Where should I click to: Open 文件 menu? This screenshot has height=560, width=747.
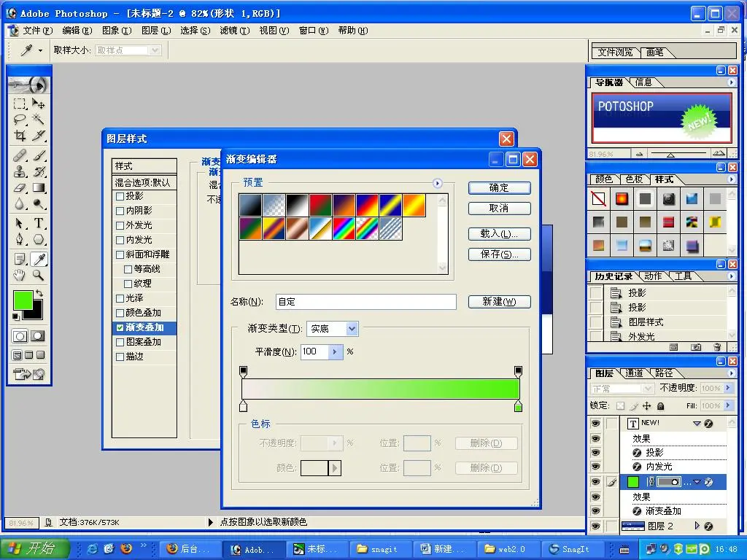(x=38, y=31)
